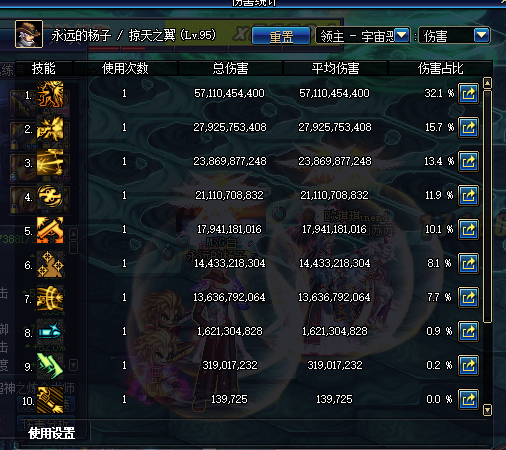506x450 pixels.
Task: Click the 使用次数 column header
Action: point(125,68)
